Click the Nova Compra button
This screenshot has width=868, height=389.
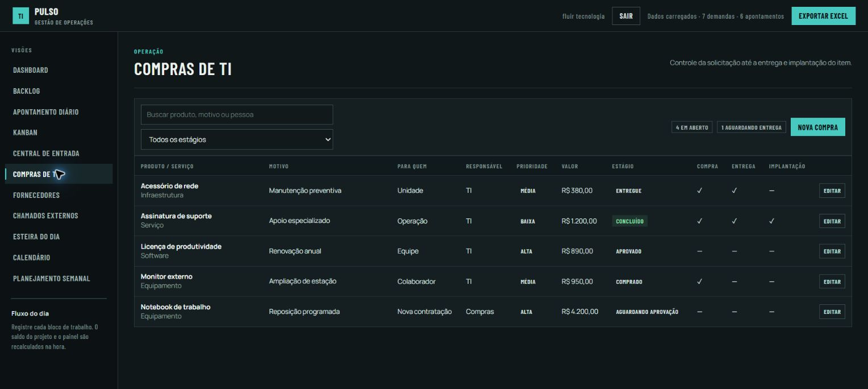(x=817, y=127)
